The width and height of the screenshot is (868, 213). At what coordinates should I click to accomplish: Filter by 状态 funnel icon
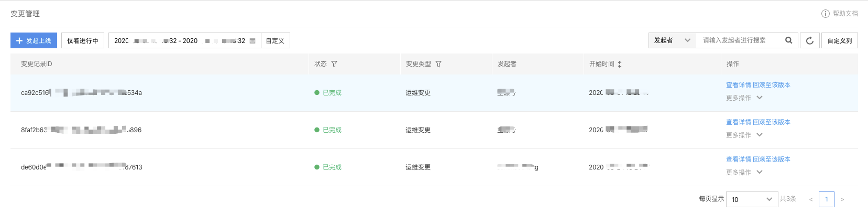[334, 64]
